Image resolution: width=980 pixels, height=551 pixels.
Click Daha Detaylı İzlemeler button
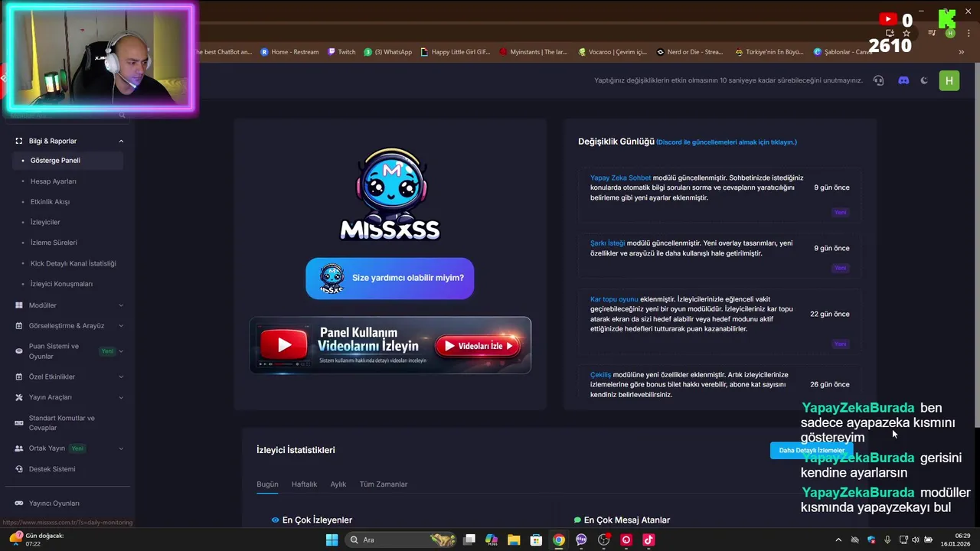coord(812,450)
